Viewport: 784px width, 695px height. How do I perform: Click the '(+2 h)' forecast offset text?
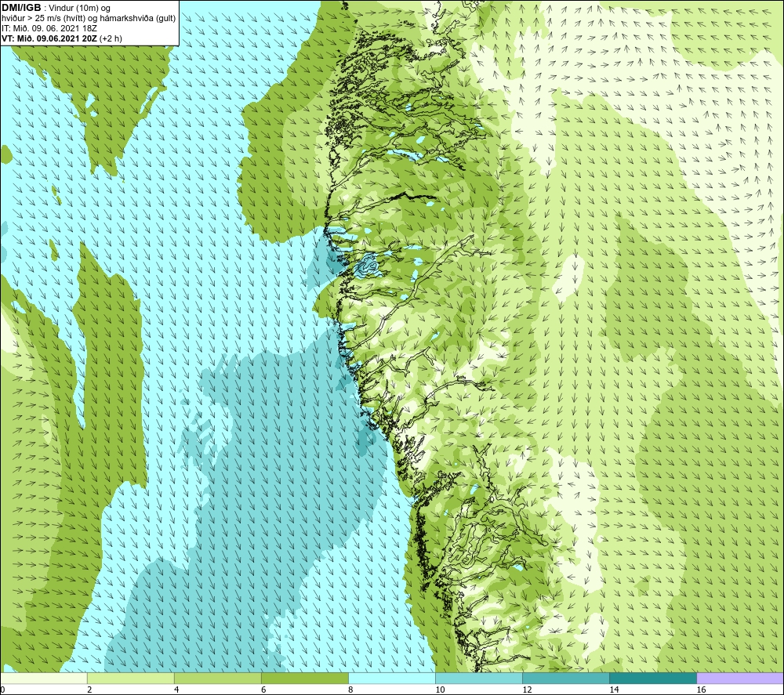coord(111,38)
